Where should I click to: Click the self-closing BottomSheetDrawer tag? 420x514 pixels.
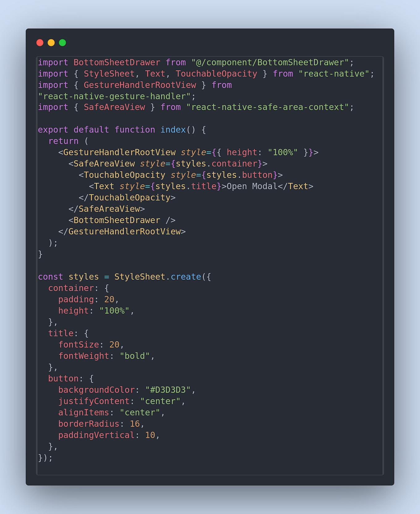click(x=122, y=220)
